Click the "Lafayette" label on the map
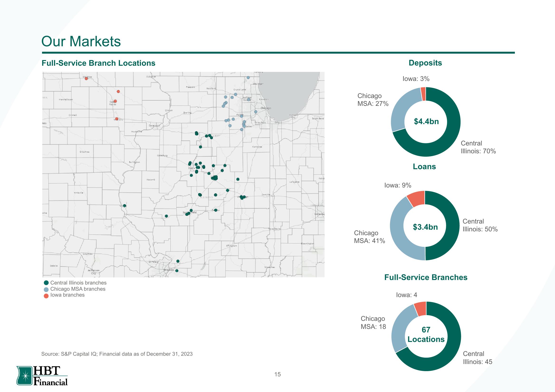 click(294, 182)
